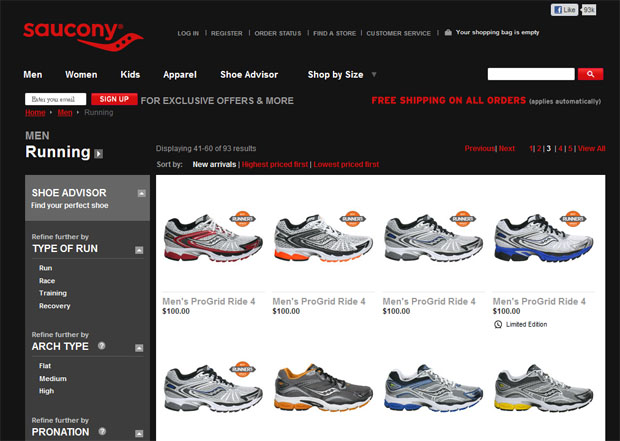Image resolution: width=620 pixels, height=441 pixels.
Task: Filter by High arch
Action: coord(46,391)
